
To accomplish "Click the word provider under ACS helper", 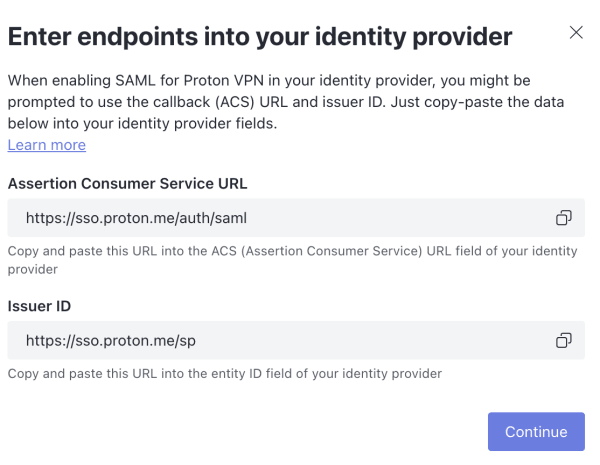I will [x=33, y=270].
